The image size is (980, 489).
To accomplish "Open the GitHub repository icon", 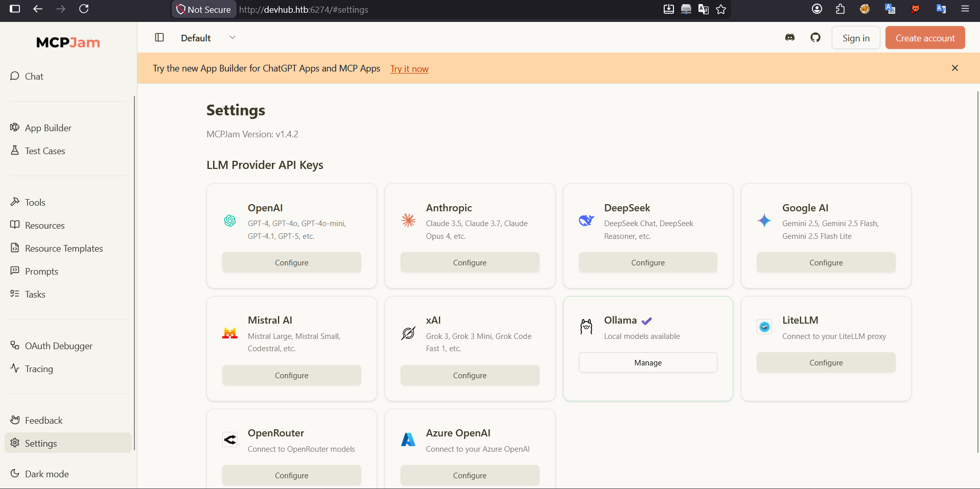I will 815,37.
